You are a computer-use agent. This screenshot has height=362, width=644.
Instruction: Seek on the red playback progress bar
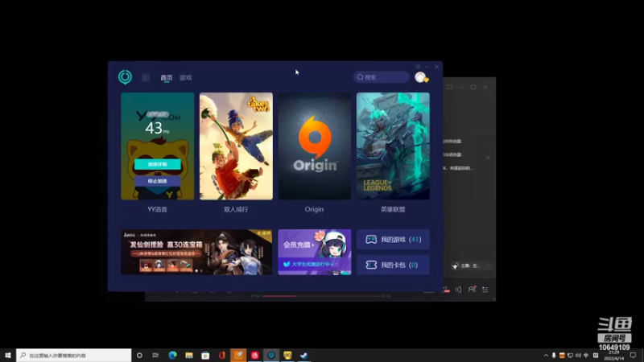click(320, 296)
